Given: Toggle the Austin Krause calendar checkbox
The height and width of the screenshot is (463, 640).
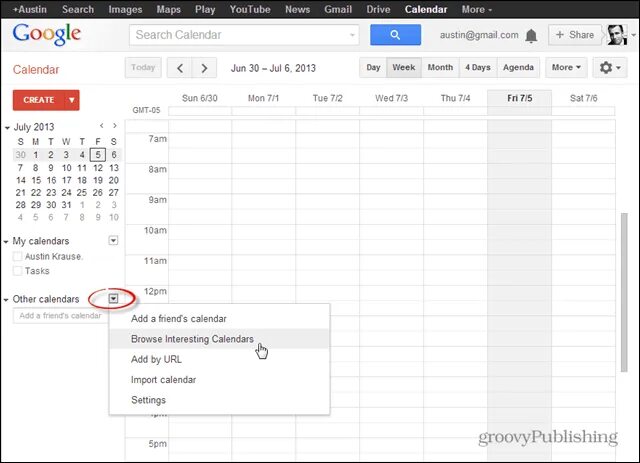Looking at the screenshot, I should click(x=18, y=256).
